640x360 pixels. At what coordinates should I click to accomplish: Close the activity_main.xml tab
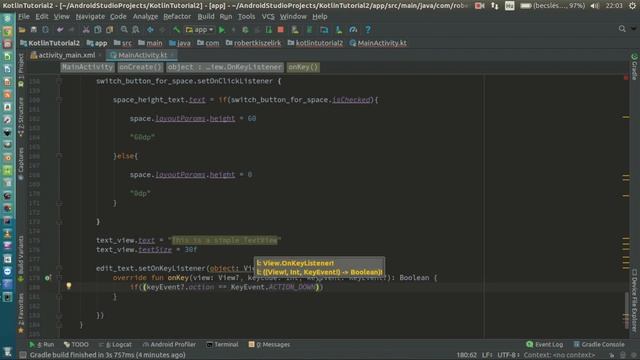(100, 55)
